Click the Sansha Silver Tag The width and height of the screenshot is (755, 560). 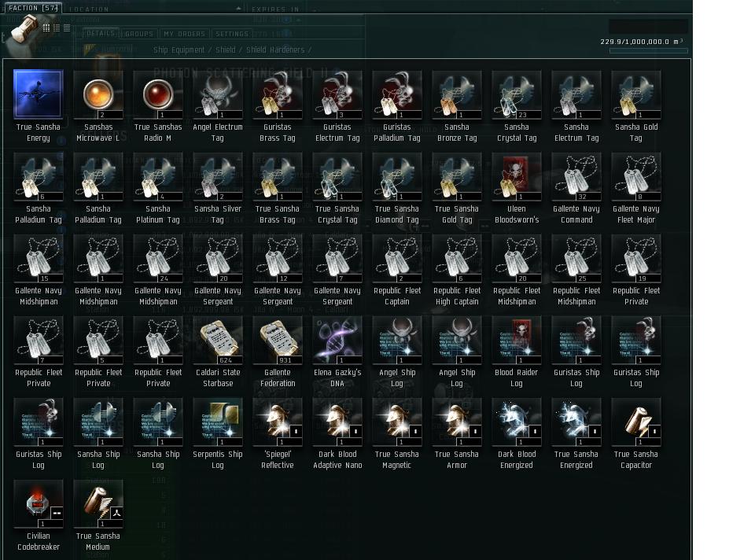click(x=218, y=176)
